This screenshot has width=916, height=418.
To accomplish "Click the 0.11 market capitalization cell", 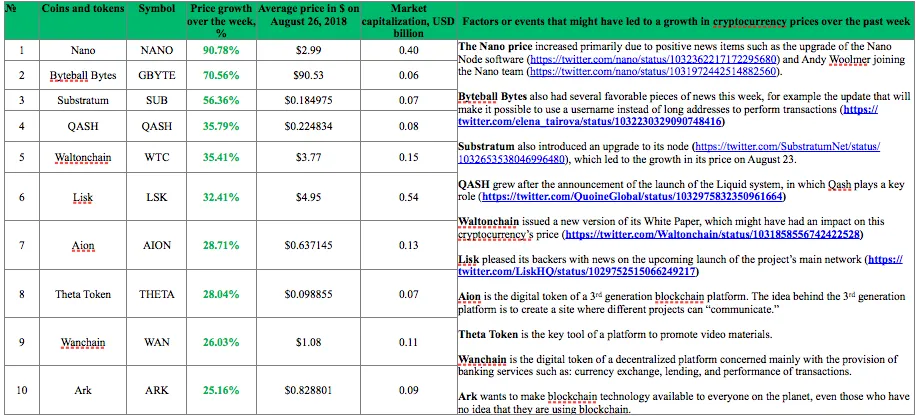I will (x=408, y=342).
